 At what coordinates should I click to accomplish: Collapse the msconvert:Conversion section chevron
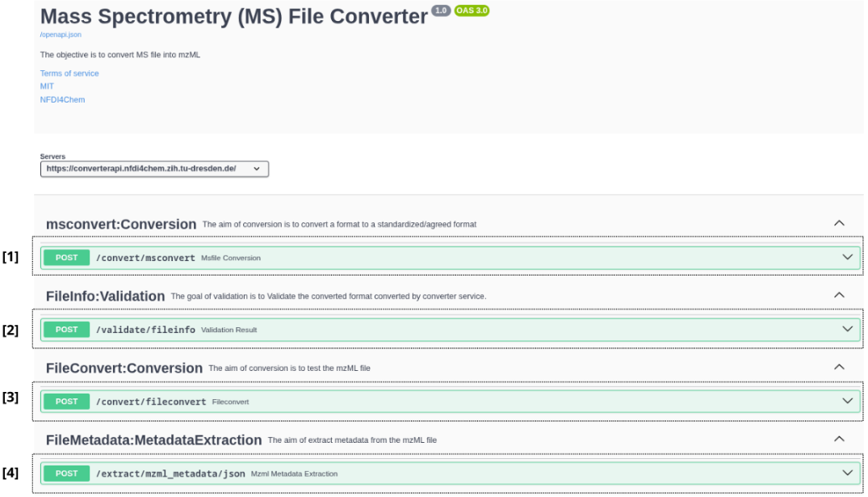click(x=839, y=223)
